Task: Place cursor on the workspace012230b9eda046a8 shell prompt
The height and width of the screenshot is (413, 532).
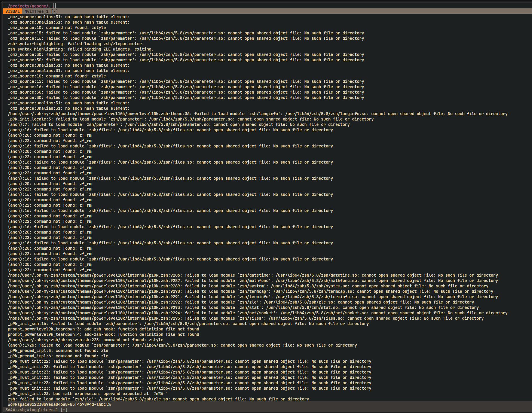Action: click(x=59, y=404)
